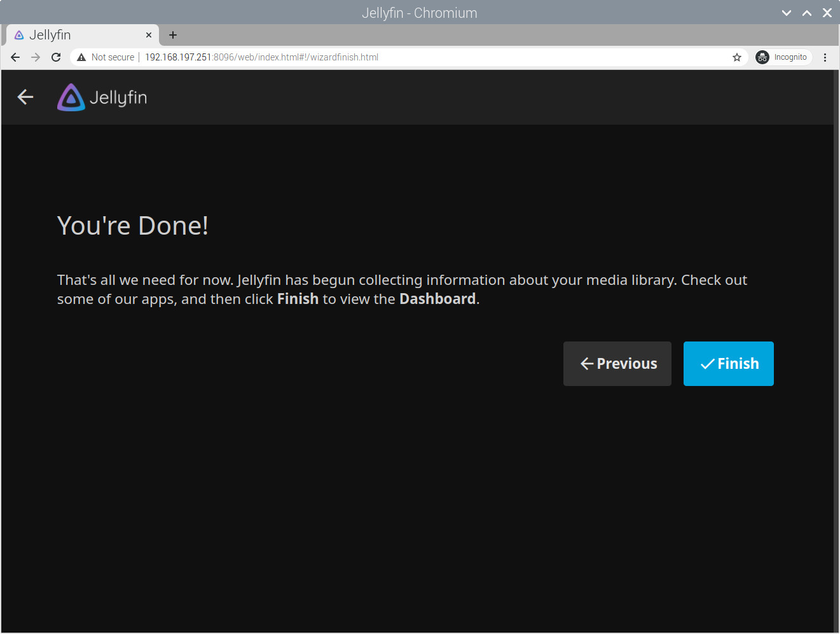Go back with the Previous button
The image size is (840, 634).
point(617,364)
